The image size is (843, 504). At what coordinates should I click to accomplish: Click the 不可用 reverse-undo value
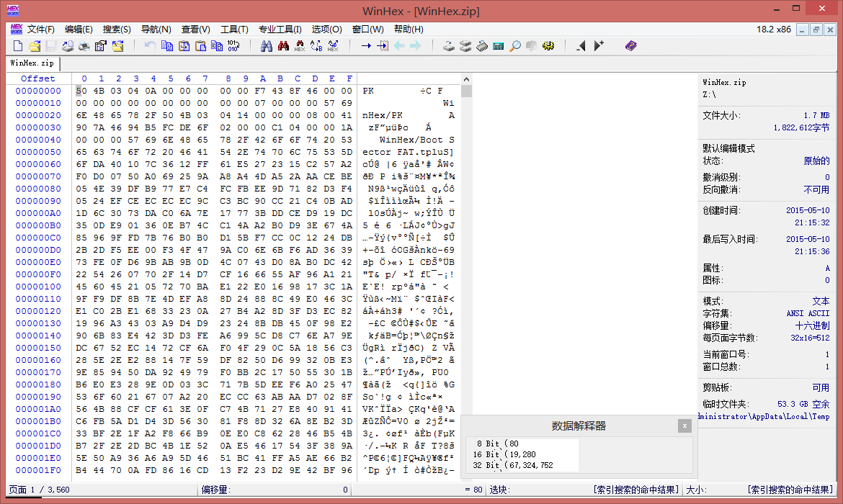(x=816, y=189)
